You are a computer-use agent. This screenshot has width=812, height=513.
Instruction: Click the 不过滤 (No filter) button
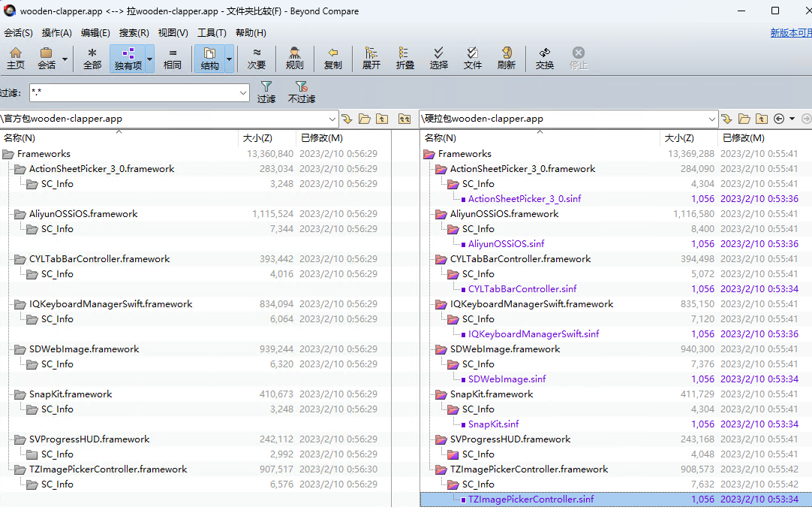point(301,92)
